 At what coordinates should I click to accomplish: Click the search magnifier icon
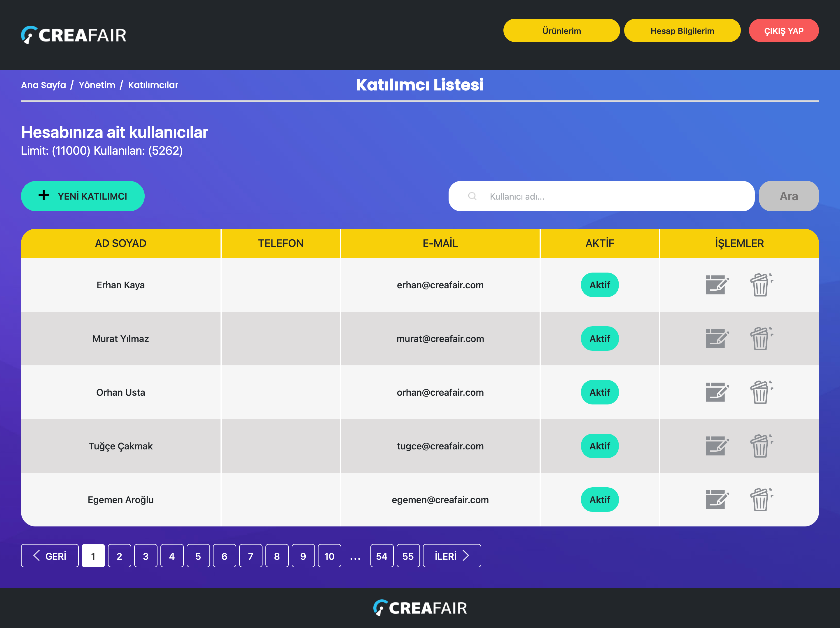pos(472,196)
